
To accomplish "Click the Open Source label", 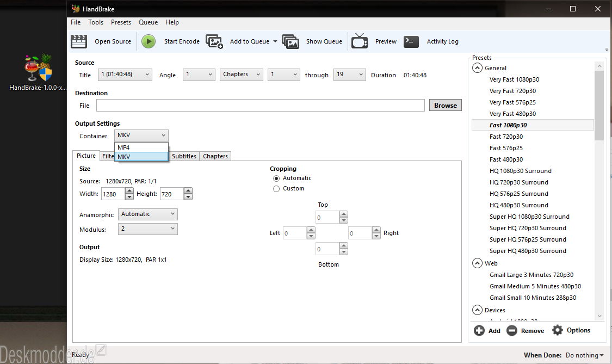I will [113, 41].
